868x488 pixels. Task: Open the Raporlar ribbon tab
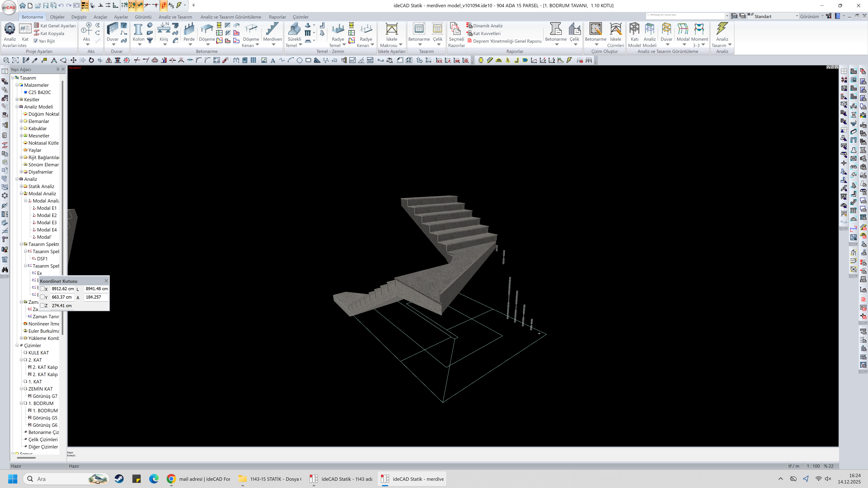coord(277,17)
